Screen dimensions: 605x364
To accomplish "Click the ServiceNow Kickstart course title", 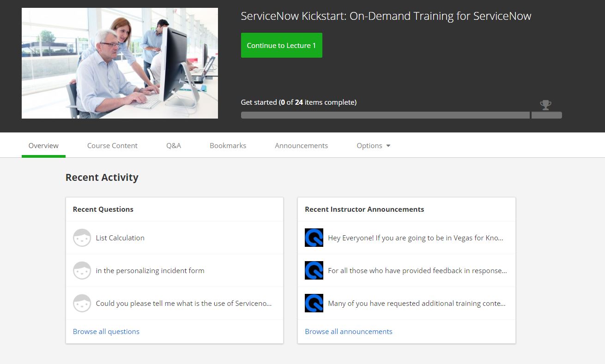I will click(386, 16).
